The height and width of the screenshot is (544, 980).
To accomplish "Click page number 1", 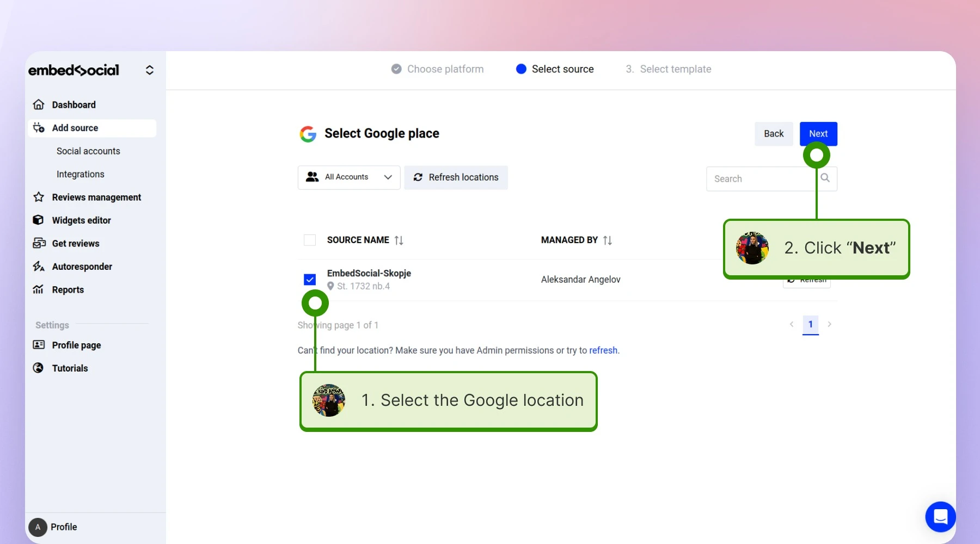I will click(811, 324).
